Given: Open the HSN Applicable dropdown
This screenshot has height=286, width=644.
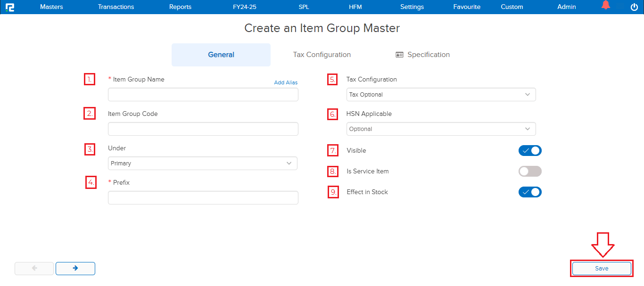Looking at the screenshot, I should 441,129.
